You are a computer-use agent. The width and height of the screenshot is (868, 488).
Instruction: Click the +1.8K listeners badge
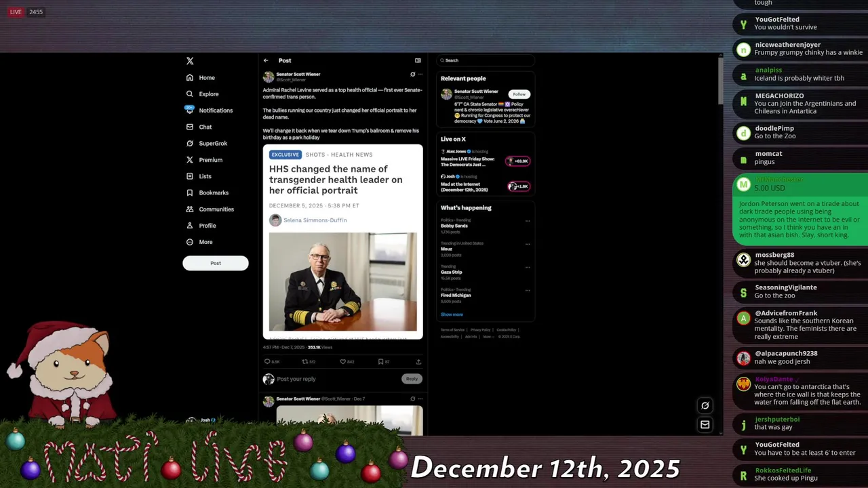click(x=519, y=186)
